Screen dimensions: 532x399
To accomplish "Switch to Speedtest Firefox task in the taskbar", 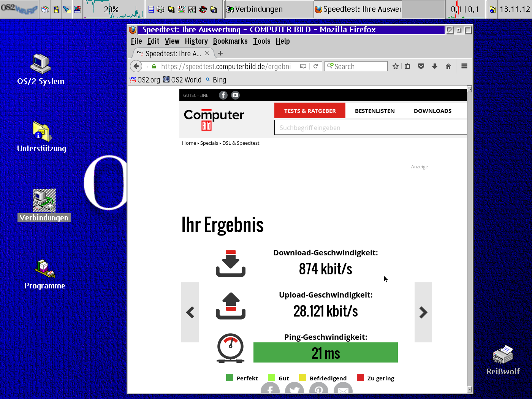I will [x=358, y=9].
